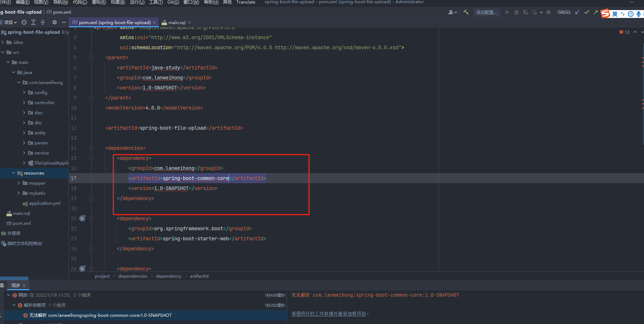Image resolution: width=644 pixels, height=324 pixels.
Task: Click 1.0-SNAPSHOT version text on line 18
Action: click(171, 188)
